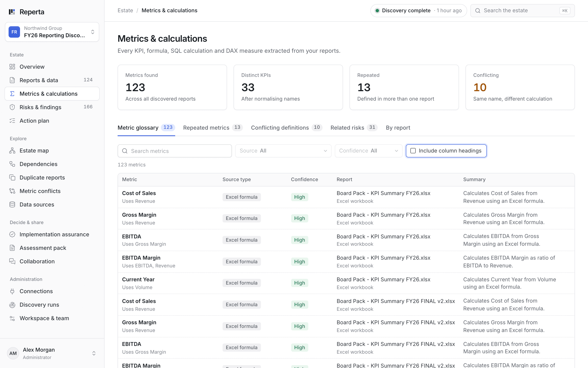Click the Data sources database icon
The height and width of the screenshot is (368, 588).
click(12, 204)
